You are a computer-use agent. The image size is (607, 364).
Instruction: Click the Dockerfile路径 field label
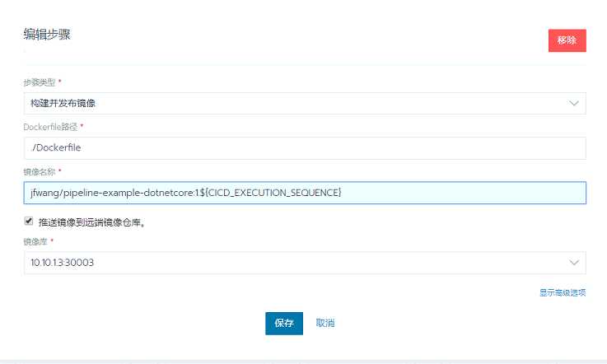click(x=50, y=127)
